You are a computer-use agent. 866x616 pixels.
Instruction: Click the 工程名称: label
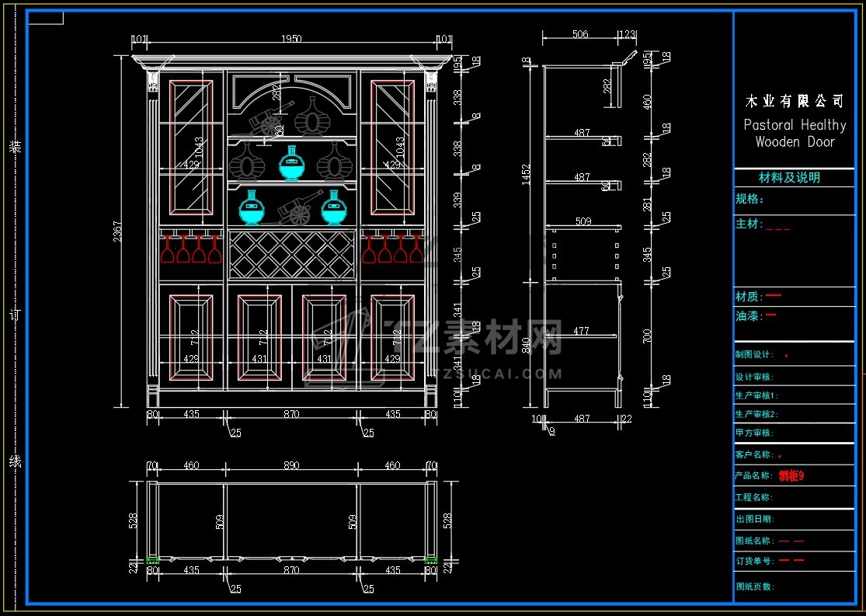tap(754, 497)
